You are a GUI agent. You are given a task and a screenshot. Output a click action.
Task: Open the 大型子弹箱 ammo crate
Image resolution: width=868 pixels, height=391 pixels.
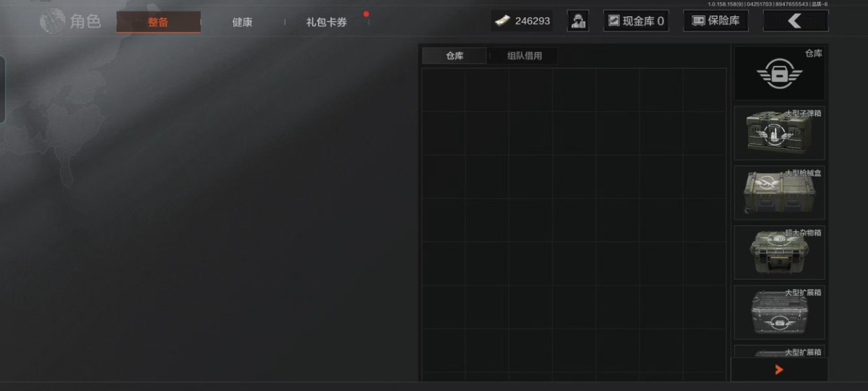click(779, 133)
